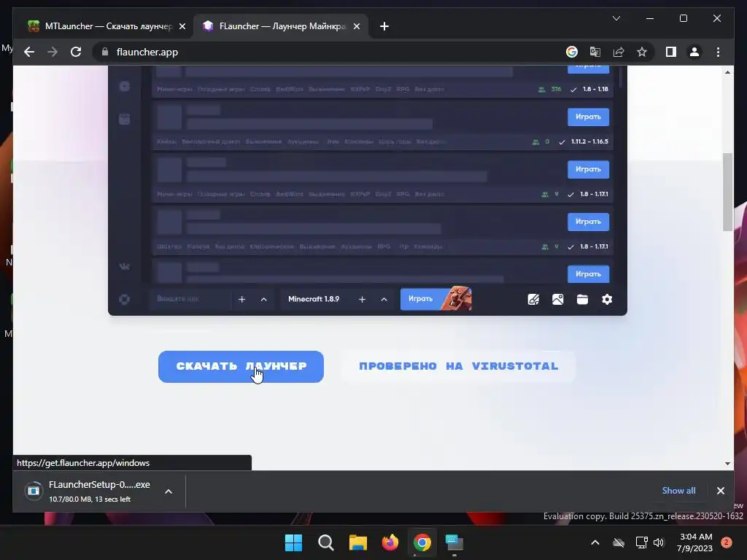This screenshot has height=560, width=747.
Task: Click the Chrome taskbar icon
Action: 422,542
